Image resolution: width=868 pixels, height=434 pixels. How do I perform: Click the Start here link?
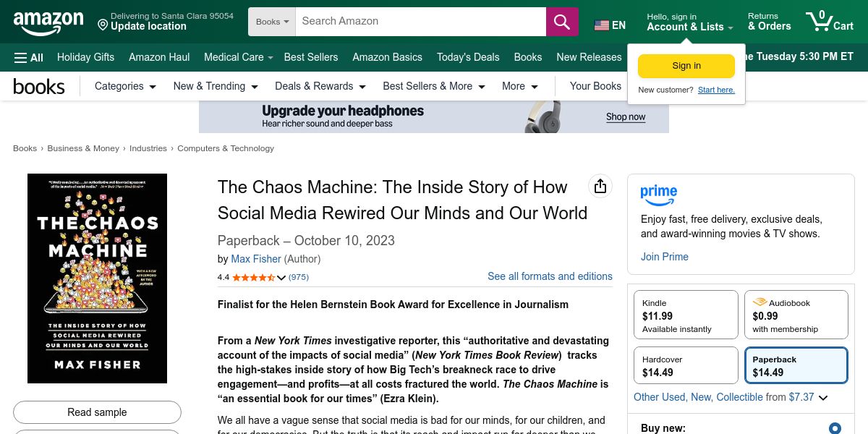point(716,90)
